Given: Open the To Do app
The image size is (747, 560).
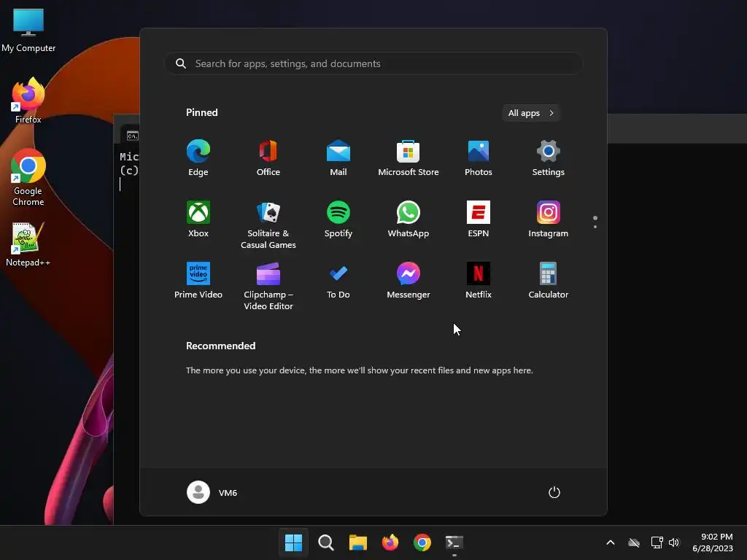Looking at the screenshot, I should [x=338, y=281].
